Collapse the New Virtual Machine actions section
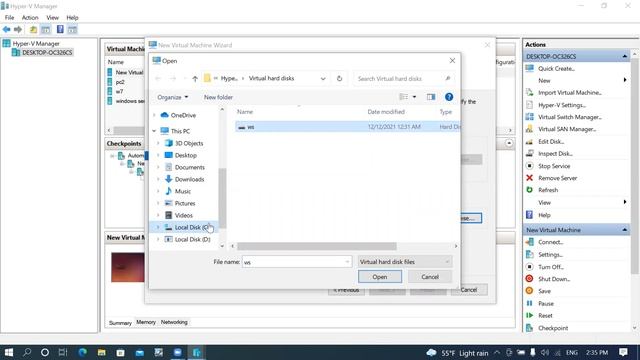 coord(624,230)
